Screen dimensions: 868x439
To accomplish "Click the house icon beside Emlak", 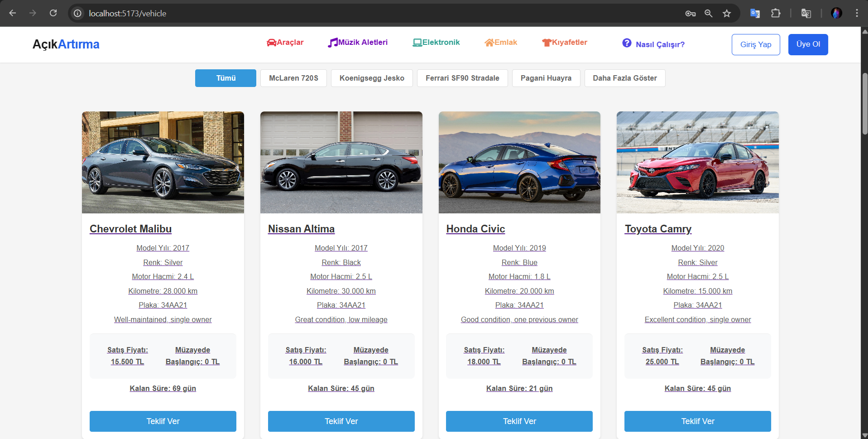I will click(x=489, y=43).
